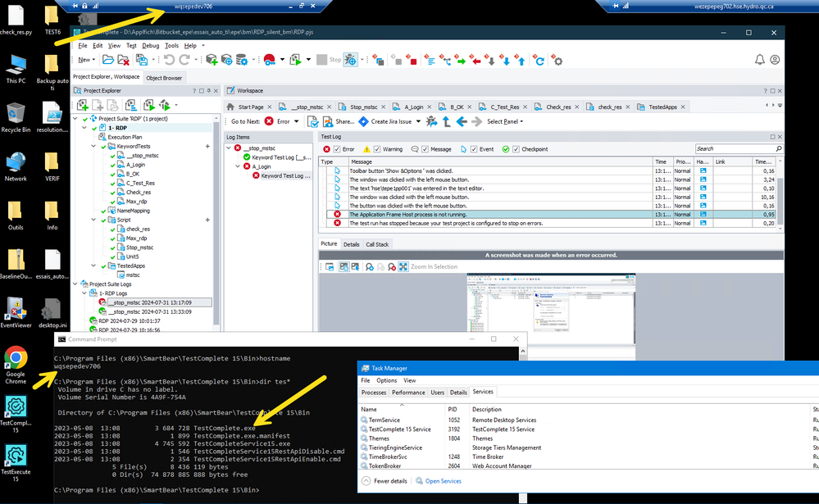Open settings via the gear toolbar icon
This screenshot has width=819, height=504.
(x=557, y=60)
